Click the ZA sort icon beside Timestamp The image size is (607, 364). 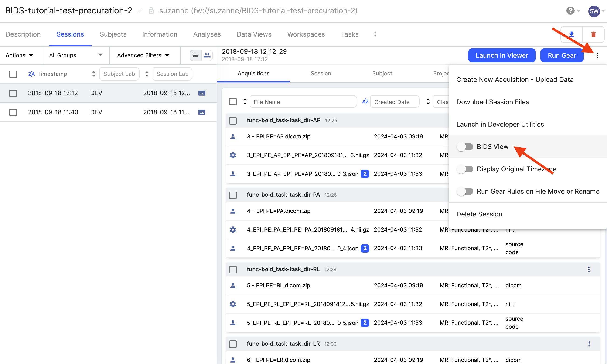(x=31, y=74)
